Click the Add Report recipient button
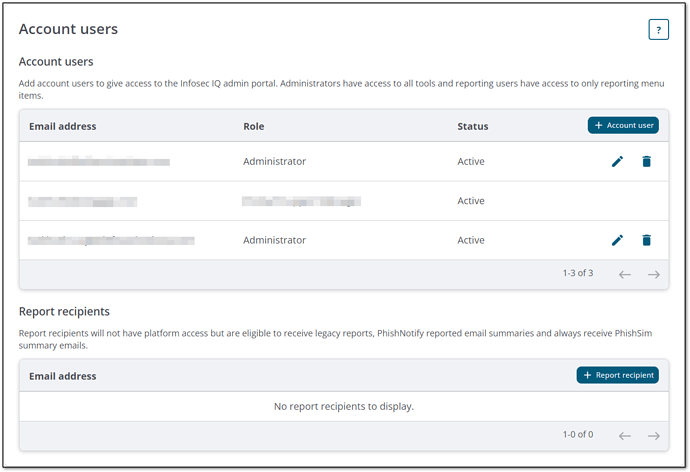 617,375
